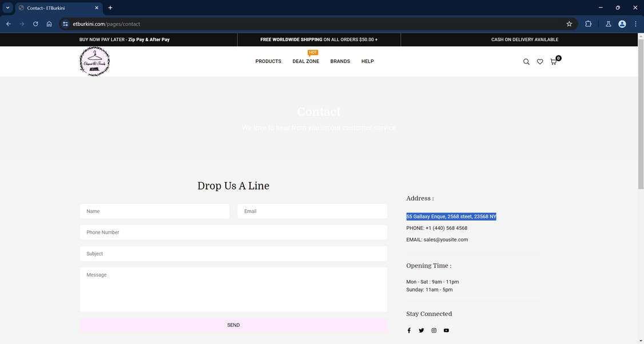Close the Contact– ETBurkini tab
This screenshot has width=644, height=344.
click(97, 8)
